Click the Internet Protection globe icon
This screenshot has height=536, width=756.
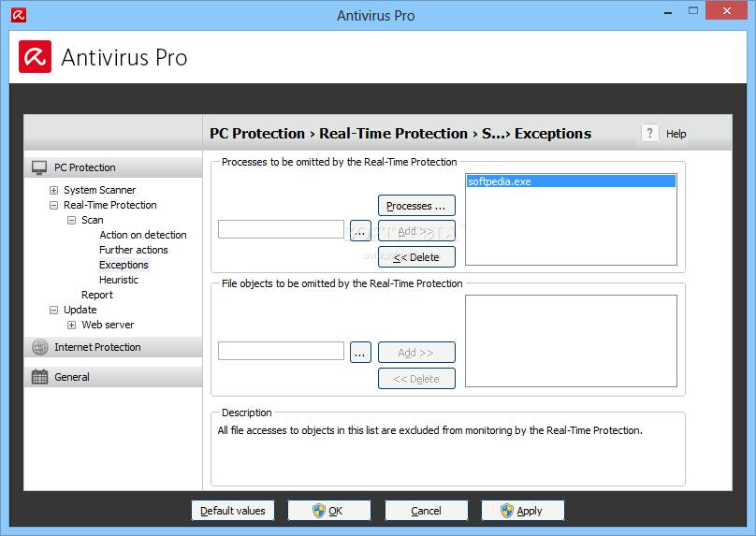(39, 347)
